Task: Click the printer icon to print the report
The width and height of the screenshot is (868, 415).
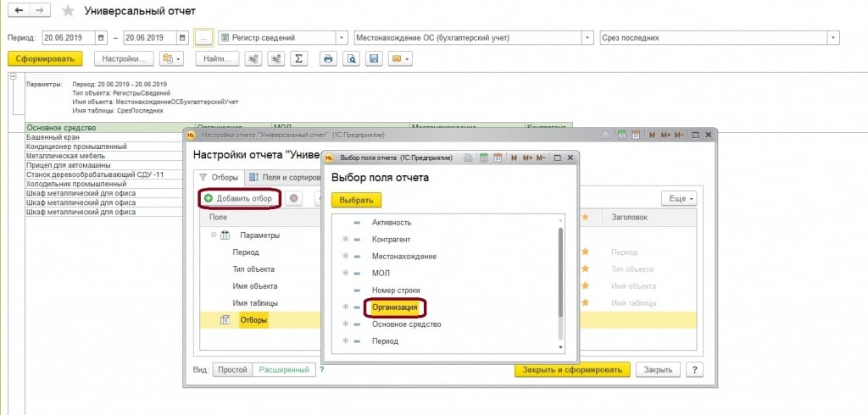Action: point(327,59)
